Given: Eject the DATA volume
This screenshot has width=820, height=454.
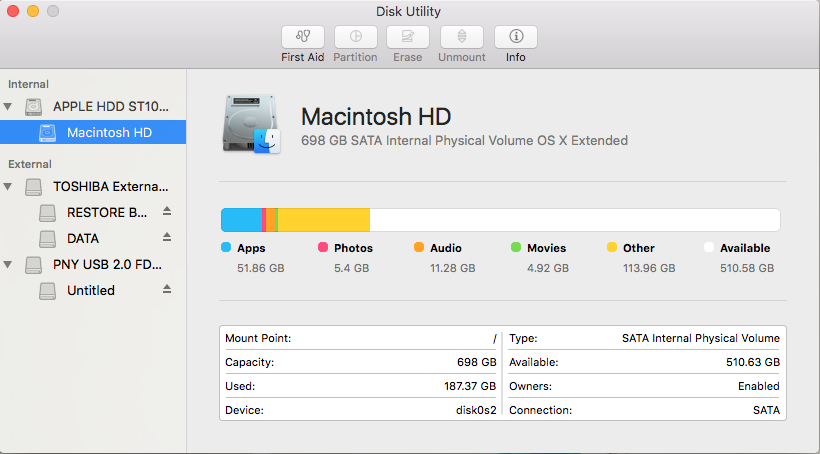Looking at the screenshot, I should pyautogui.click(x=167, y=238).
